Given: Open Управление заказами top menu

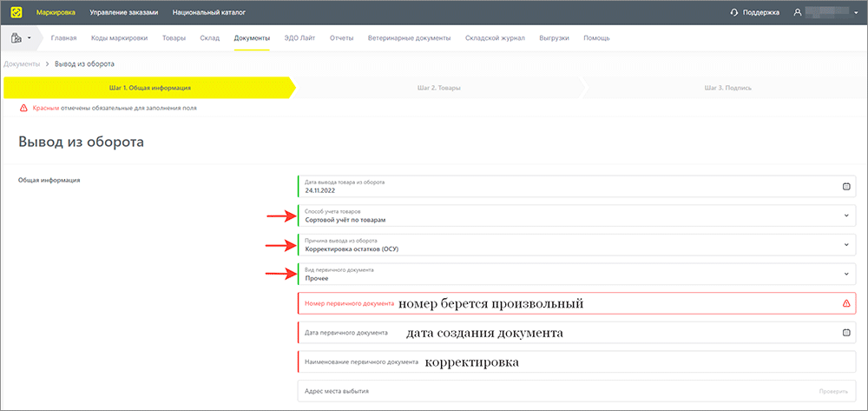Looking at the screenshot, I should [x=124, y=12].
